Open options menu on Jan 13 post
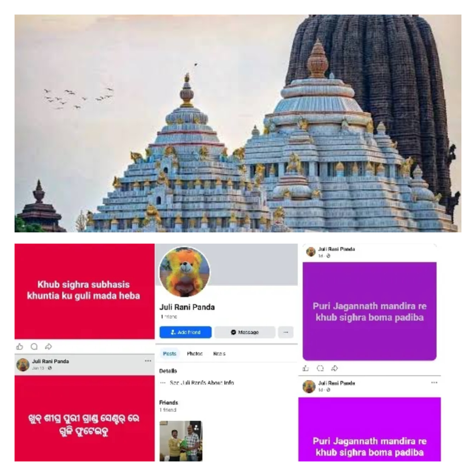Screen dimensions: 476x476 coord(148,361)
